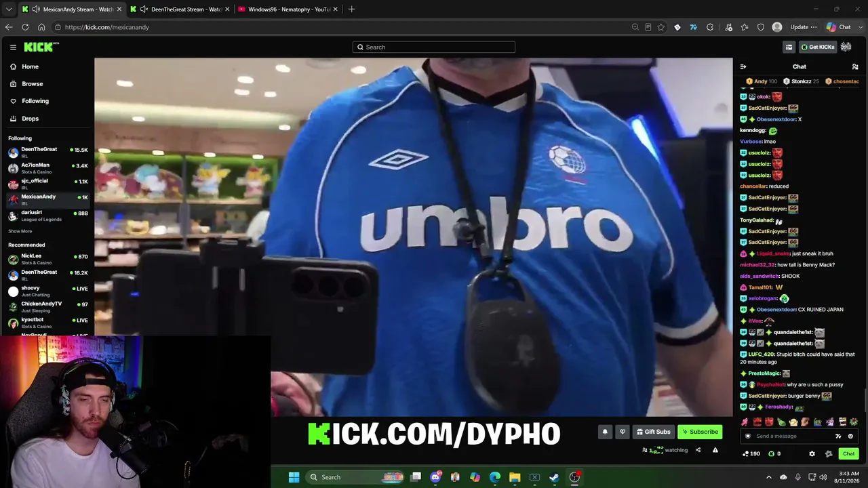Viewport: 868px width, 488px height.
Task: Open the media control music icon
Action: pos(728,27)
